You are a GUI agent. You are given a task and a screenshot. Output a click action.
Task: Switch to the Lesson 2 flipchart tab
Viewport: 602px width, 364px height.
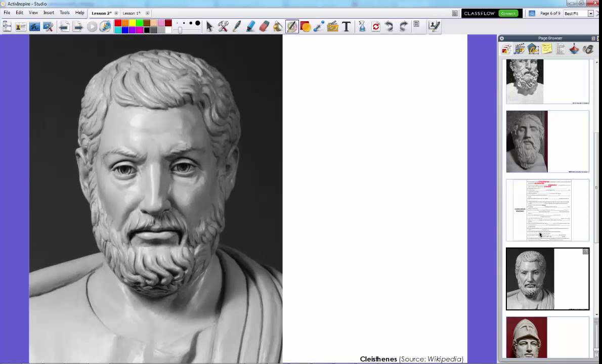(101, 13)
